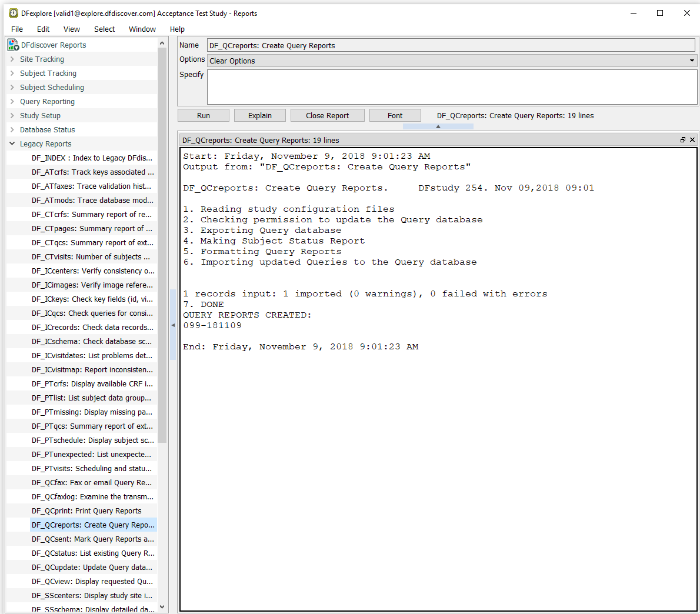Click the DFexplore application title bar icon

pos(14,14)
